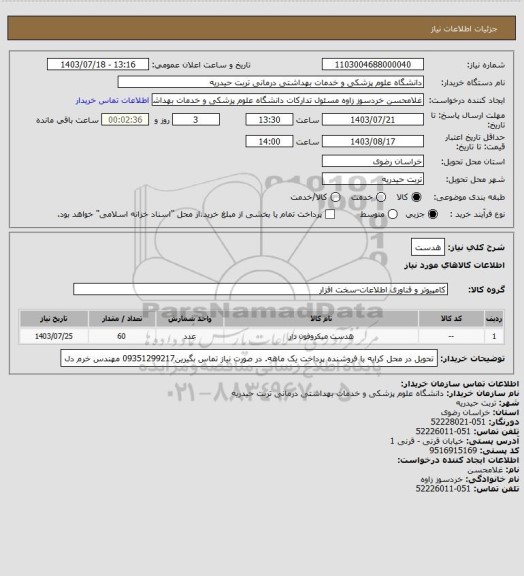Select the متوسط purchase type radio
The width and height of the screenshot is (524, 576).
point(393,214)
